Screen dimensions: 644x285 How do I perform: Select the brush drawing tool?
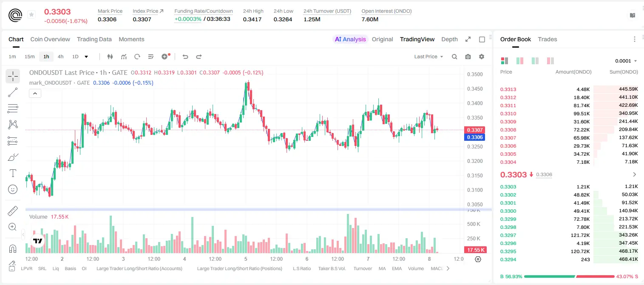pos(13,157)
